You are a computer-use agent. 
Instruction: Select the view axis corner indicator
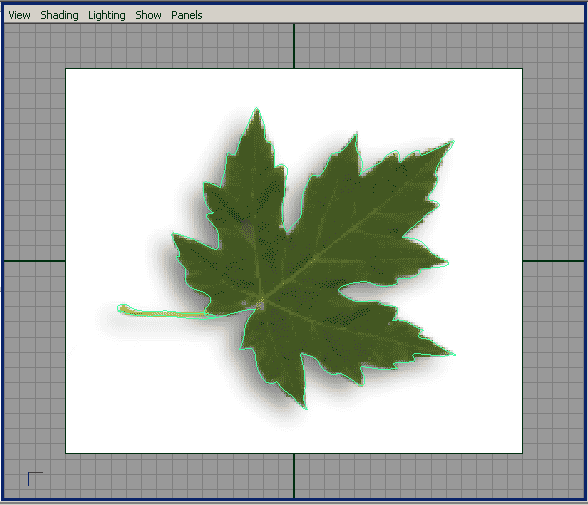pyautogui.click(x=35, y=479)
